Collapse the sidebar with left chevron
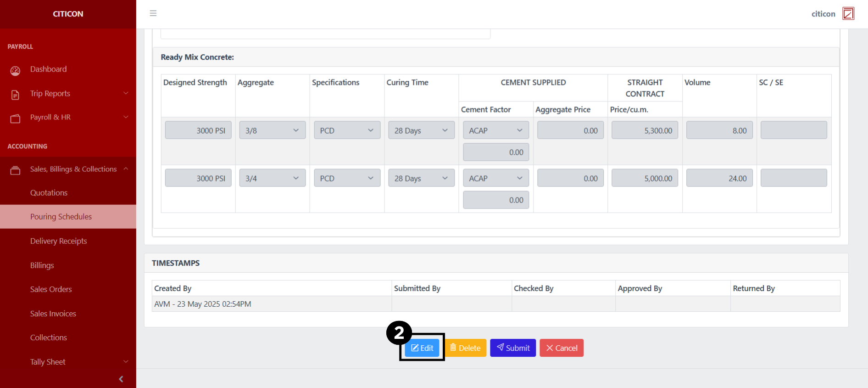 coord(121,379)
